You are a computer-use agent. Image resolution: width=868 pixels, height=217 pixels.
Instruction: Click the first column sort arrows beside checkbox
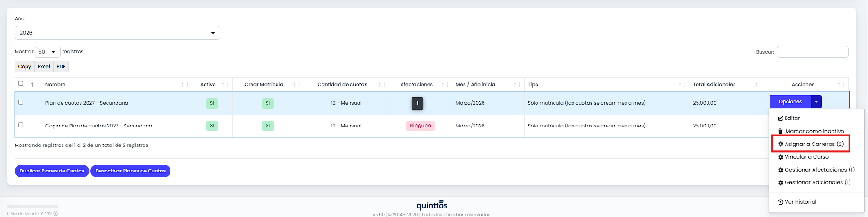click(35, 85)
